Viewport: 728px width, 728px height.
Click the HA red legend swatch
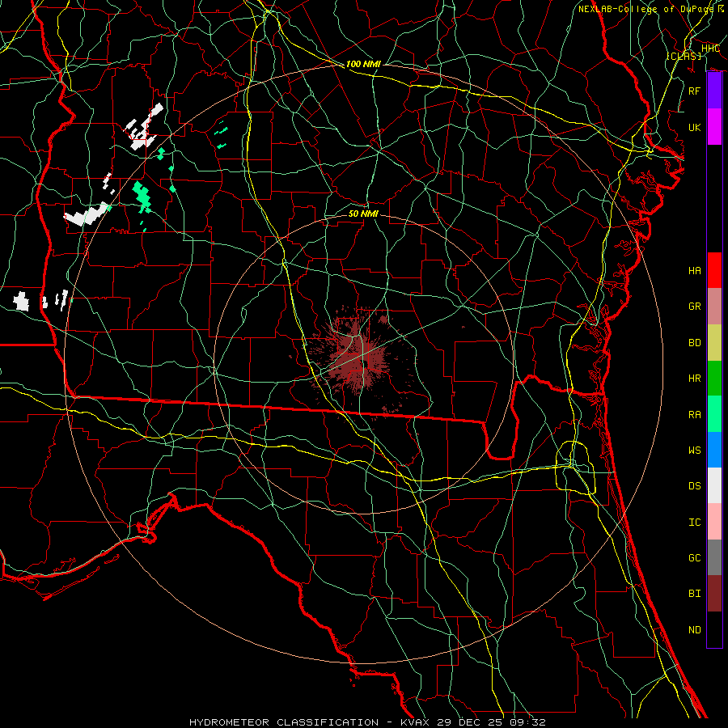(714, 270)
